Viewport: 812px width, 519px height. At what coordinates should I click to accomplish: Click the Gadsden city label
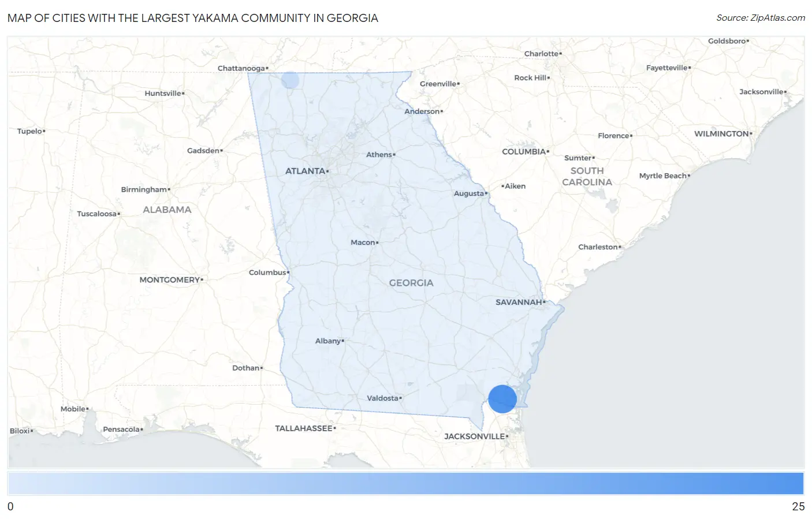click(203, 151)
